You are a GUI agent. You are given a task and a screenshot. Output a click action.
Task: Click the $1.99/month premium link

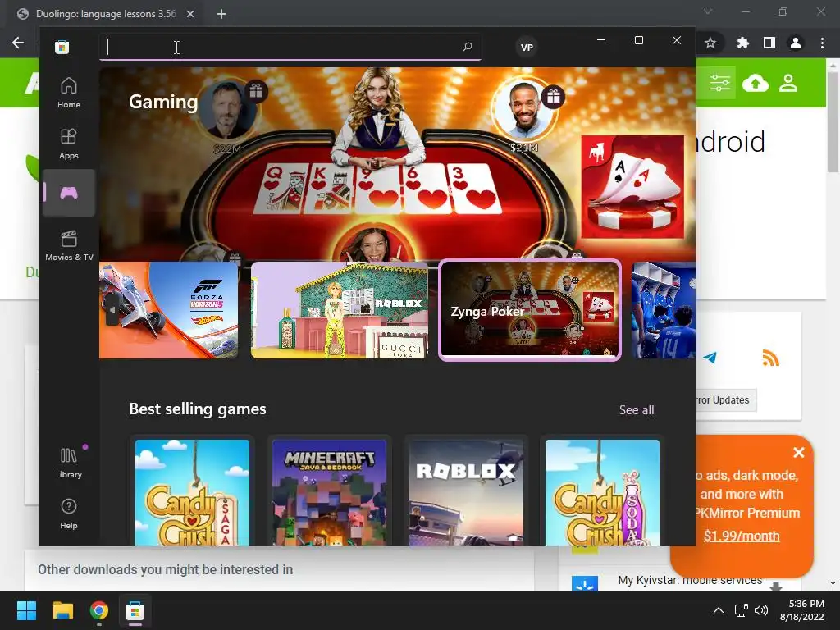[x=742, y=536]
